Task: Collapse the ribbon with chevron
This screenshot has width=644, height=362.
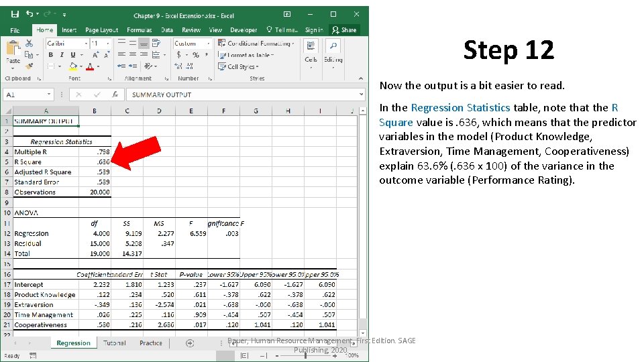Action: 361,78
